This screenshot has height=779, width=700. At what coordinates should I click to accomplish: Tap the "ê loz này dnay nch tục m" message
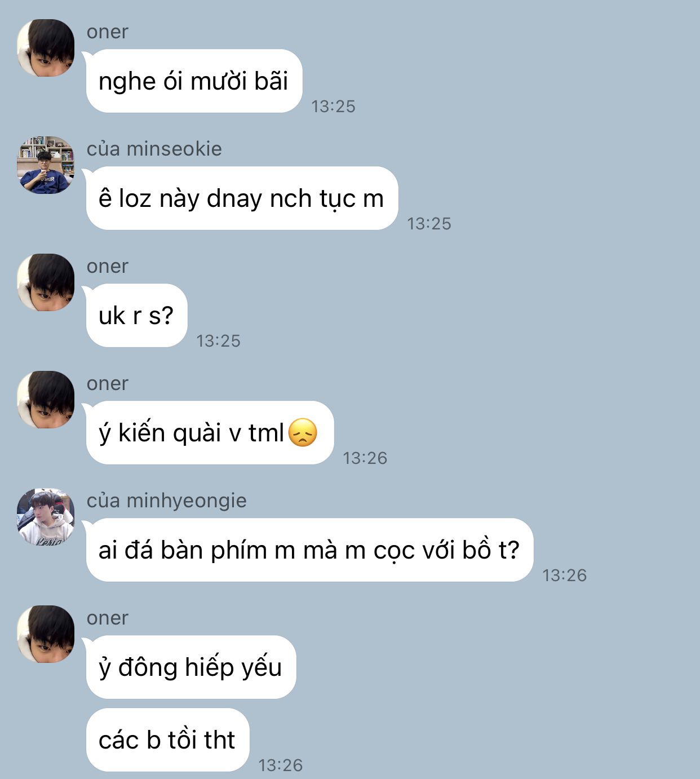pos(242,198)
